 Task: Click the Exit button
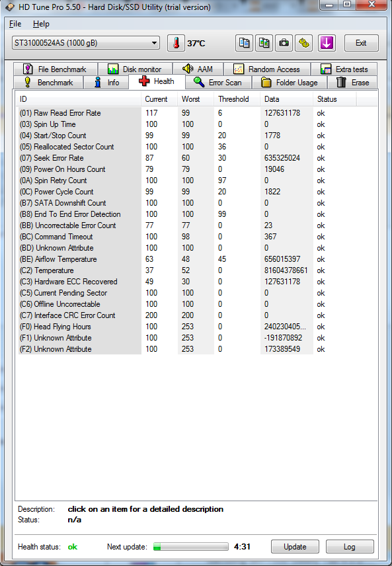(x=361, y=43)
